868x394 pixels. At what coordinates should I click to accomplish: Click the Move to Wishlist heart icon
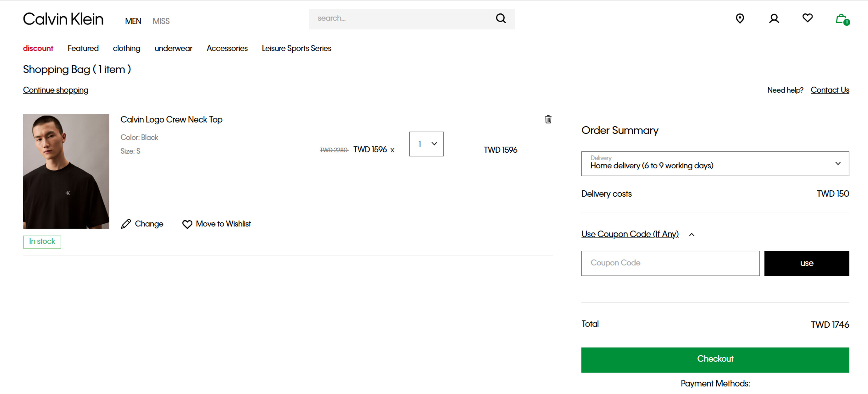click(187, 224)
